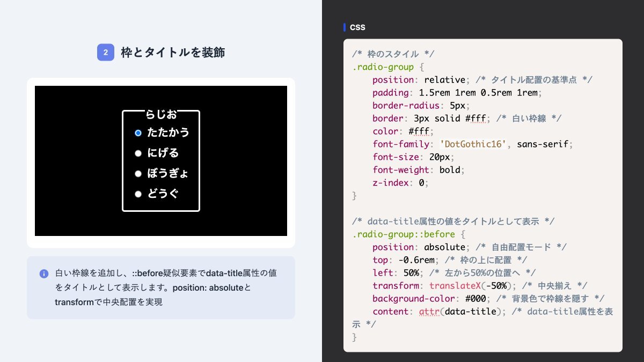Viewport: 644px width, 362px height.
Task: Select the にげる radio button
Action: point(138,153)
